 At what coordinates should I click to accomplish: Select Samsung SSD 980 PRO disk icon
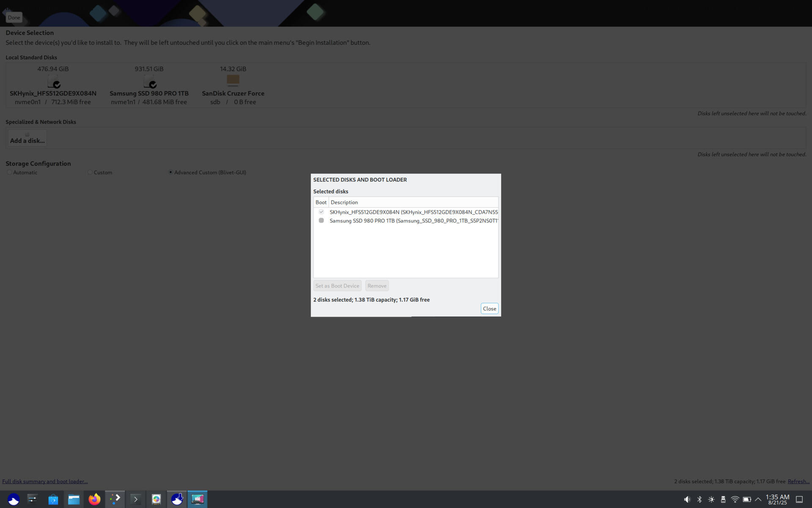(x=150, y=81)
